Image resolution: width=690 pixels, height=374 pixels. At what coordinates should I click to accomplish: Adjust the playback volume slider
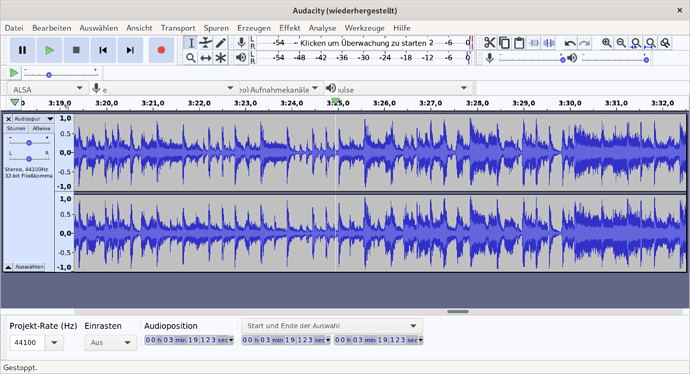click(615, 58)
